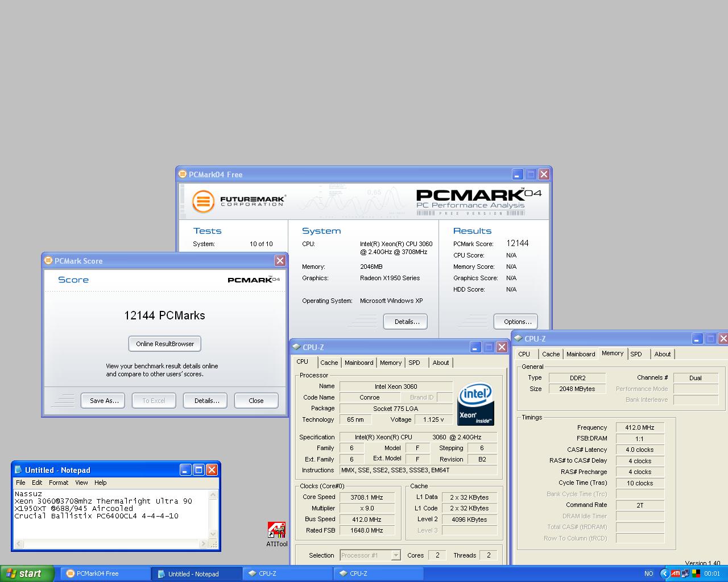This screenshot has height=582, width=728.
Task: Click Notepad vertical scrollbar up arrow
Action: 213,495
